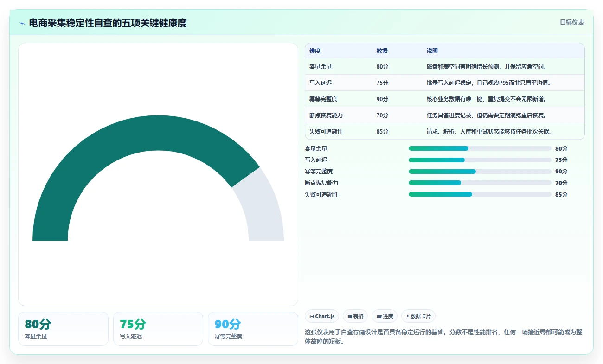
Task: Click the 75分 value in the table
Action: point(382,83)
